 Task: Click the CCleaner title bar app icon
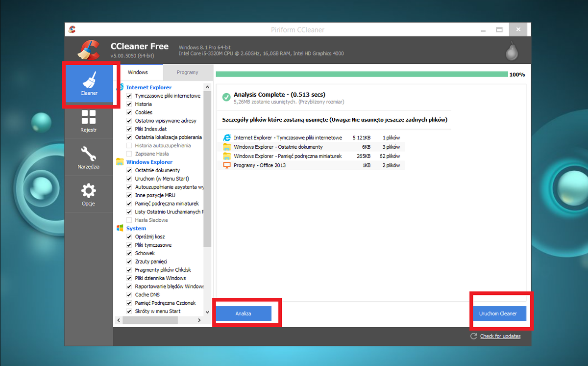point(73,30)
